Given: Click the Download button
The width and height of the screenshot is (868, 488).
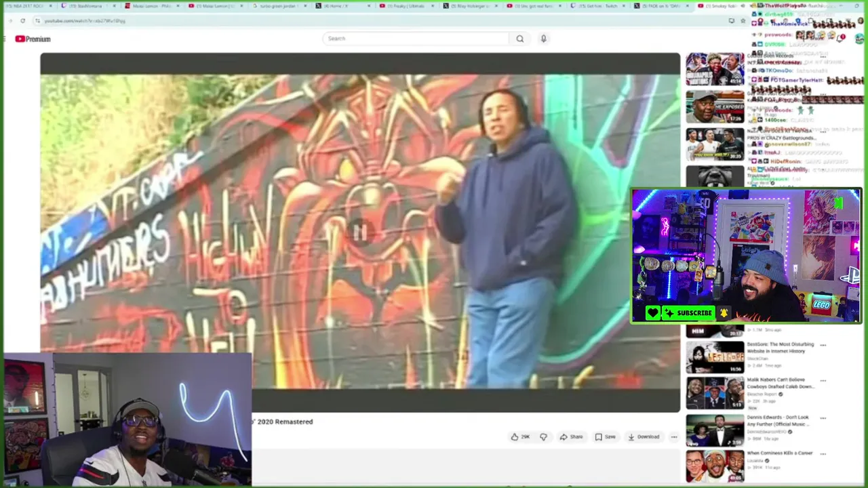Looking at the screenshot, I should click(x=644, y=437).
